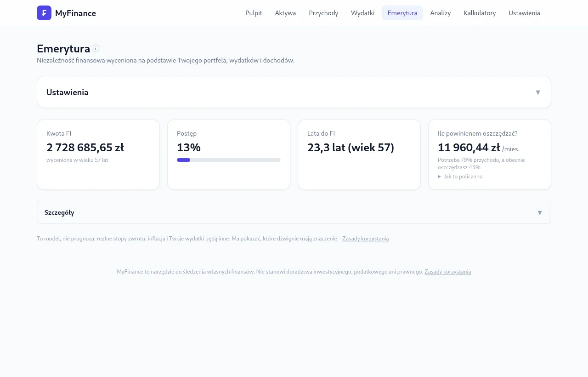This screenshot has width=588, height=377.
Task: Switch to the Przychody tab
Action: point(323,13)
